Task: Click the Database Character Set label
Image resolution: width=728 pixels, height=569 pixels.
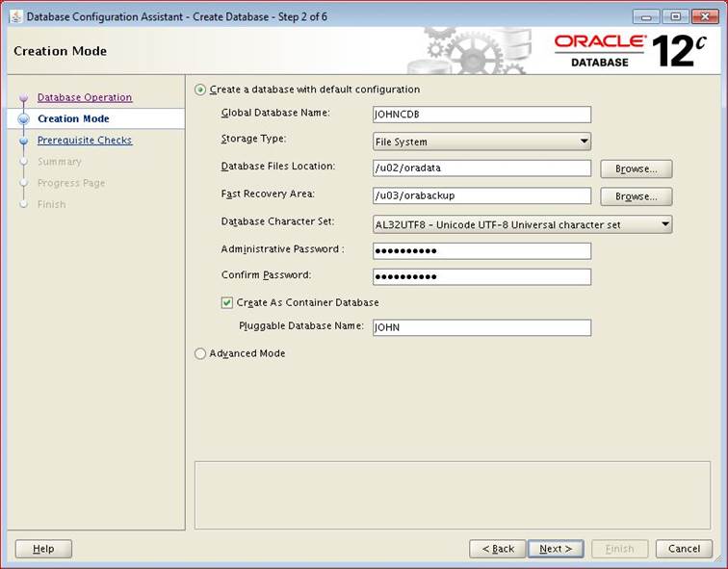Action: 277,221
